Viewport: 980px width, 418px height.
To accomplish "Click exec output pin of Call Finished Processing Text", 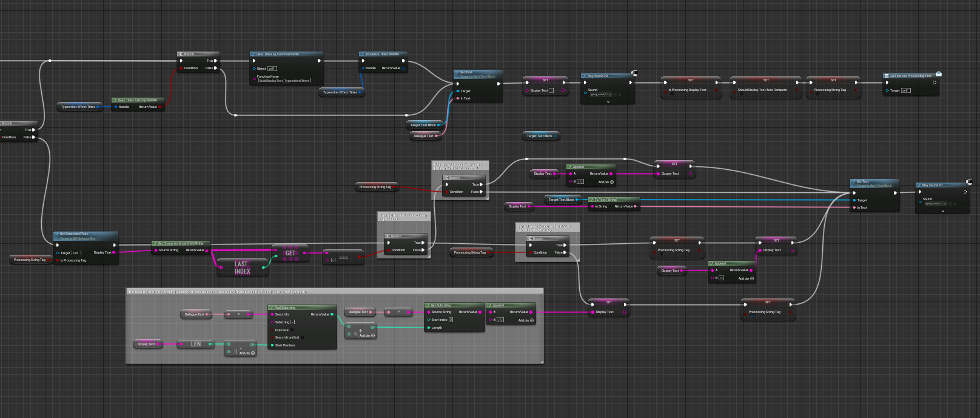I will tap(935, 83).
